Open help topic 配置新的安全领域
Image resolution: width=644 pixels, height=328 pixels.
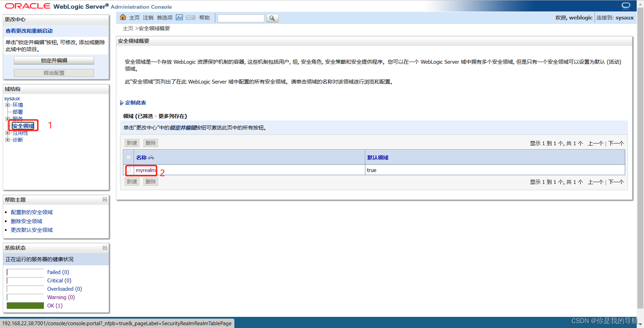(x=32, y=212)
